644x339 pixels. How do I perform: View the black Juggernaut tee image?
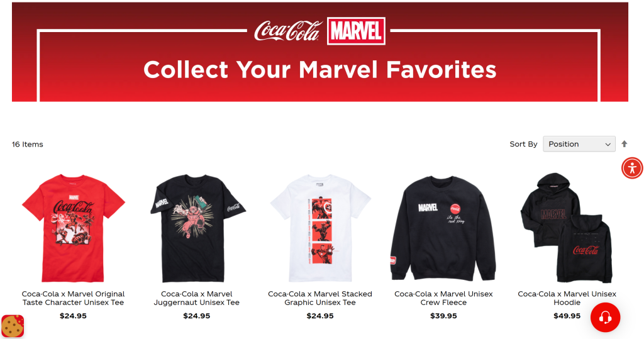point(197,228)
